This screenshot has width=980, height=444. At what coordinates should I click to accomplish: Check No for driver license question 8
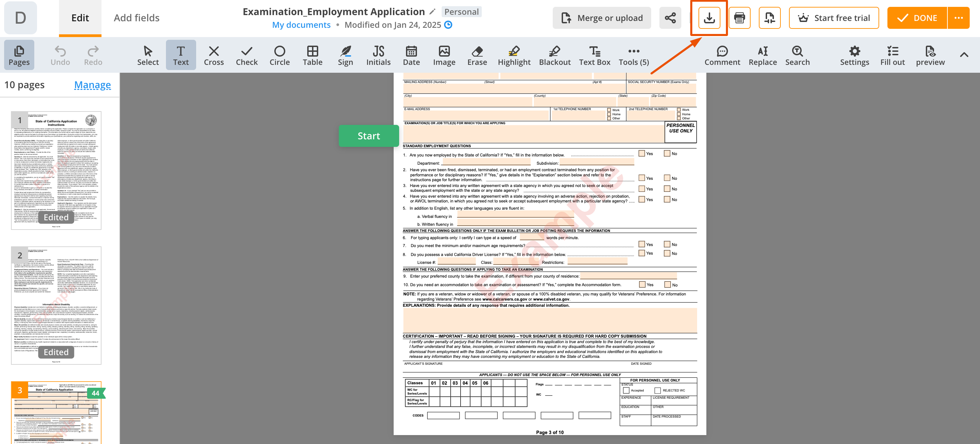pos(667,253)
